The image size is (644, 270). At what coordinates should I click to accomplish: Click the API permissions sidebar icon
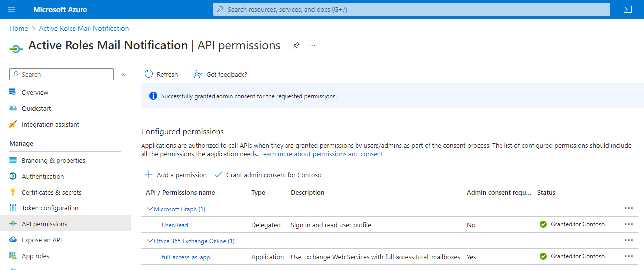click(13, 224)
